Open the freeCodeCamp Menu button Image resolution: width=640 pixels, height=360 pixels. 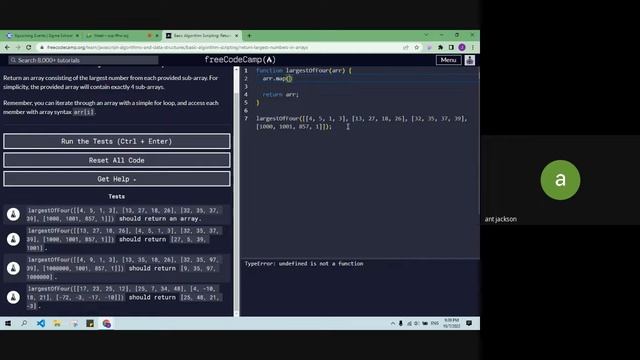coord(448,60)
